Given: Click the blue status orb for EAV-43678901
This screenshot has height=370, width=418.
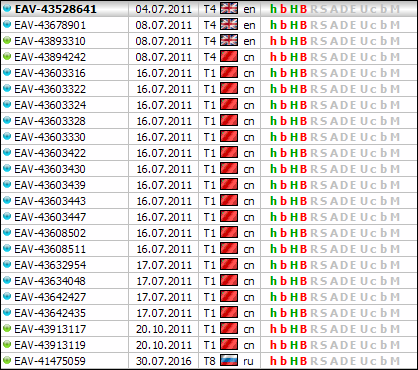Looking at the screenshot, I should [7, 25].
